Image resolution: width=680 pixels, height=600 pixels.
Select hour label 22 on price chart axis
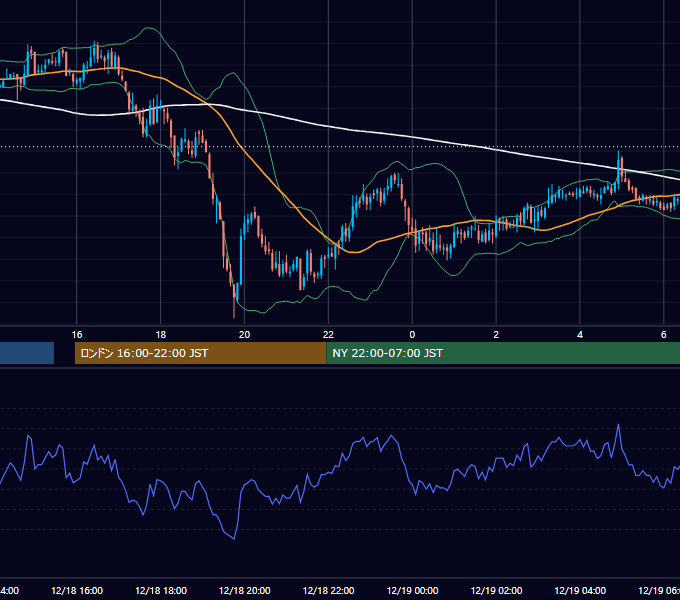coord(328,335)
